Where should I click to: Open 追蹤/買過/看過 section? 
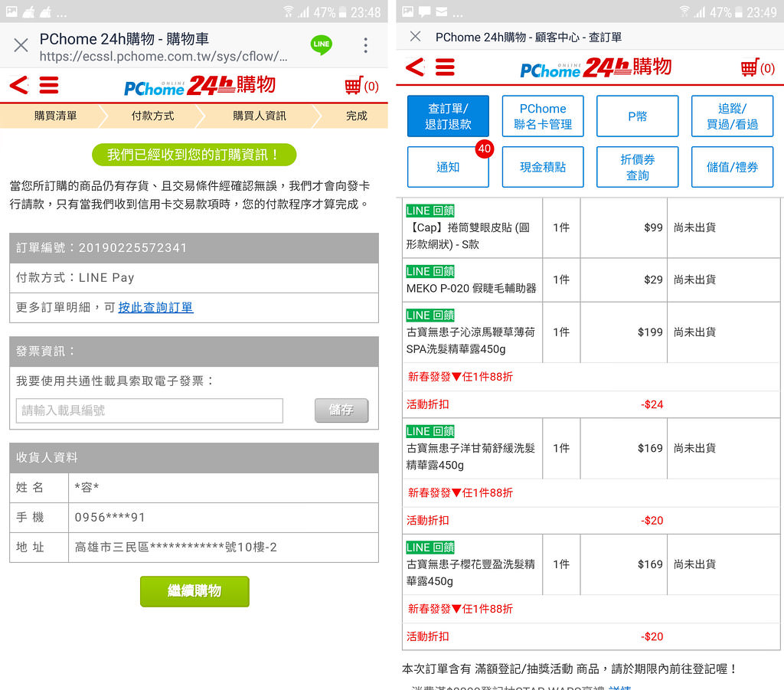(x=733, y=116)
